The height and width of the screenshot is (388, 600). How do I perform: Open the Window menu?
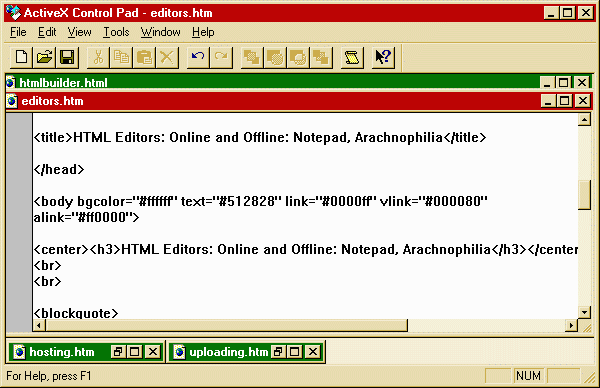click(x=160, y=32)
